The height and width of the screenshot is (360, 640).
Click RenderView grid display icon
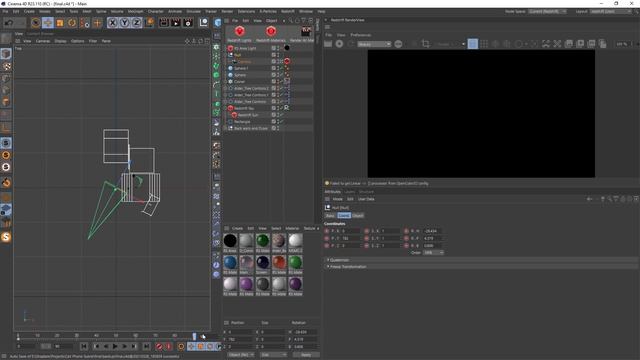pos(484,44)
